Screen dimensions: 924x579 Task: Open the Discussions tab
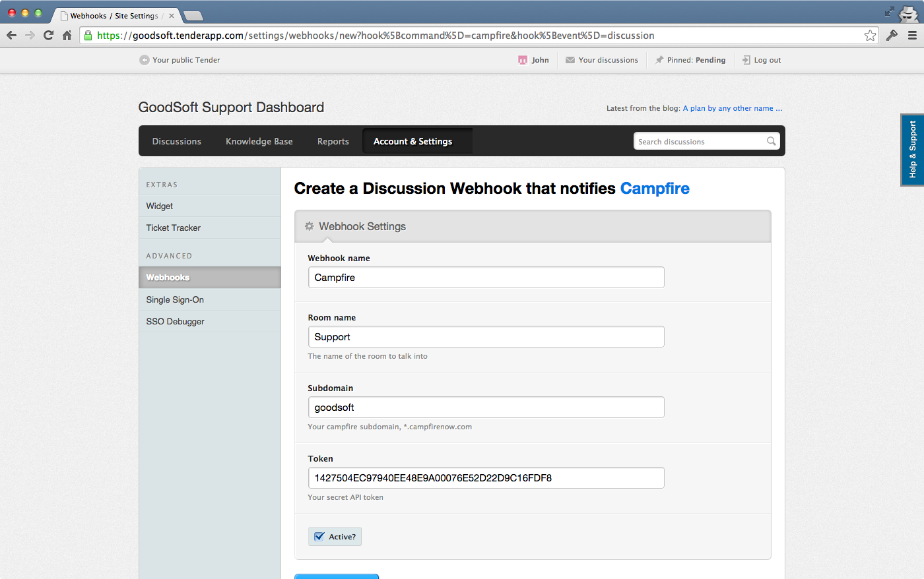click(177, 141)
